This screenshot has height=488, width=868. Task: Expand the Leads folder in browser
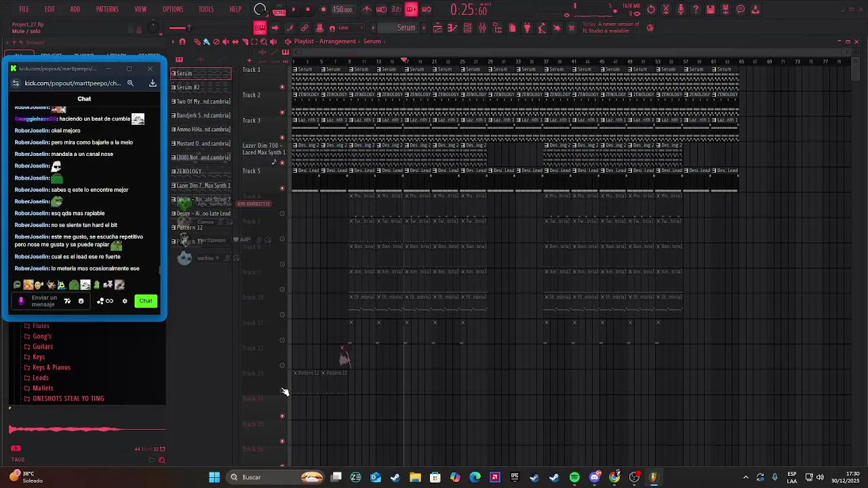pyautogui.click(x=41, y=378)
